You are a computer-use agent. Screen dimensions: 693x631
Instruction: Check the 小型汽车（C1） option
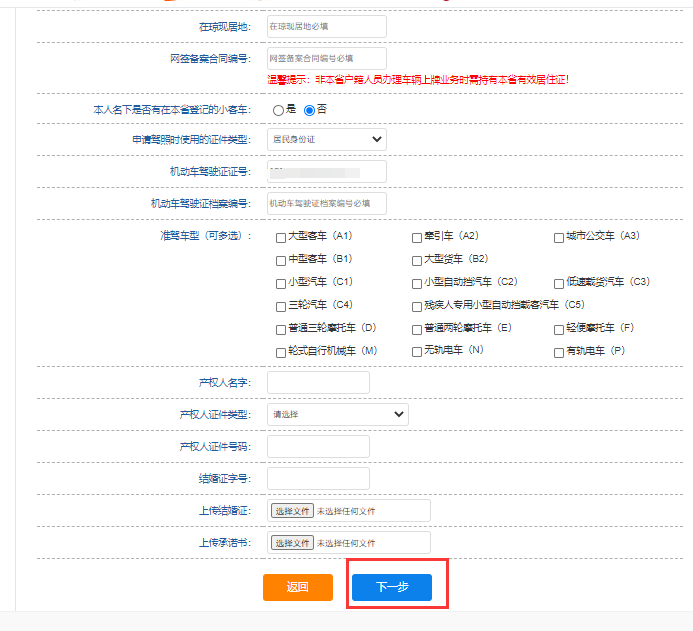click(281, 283)
